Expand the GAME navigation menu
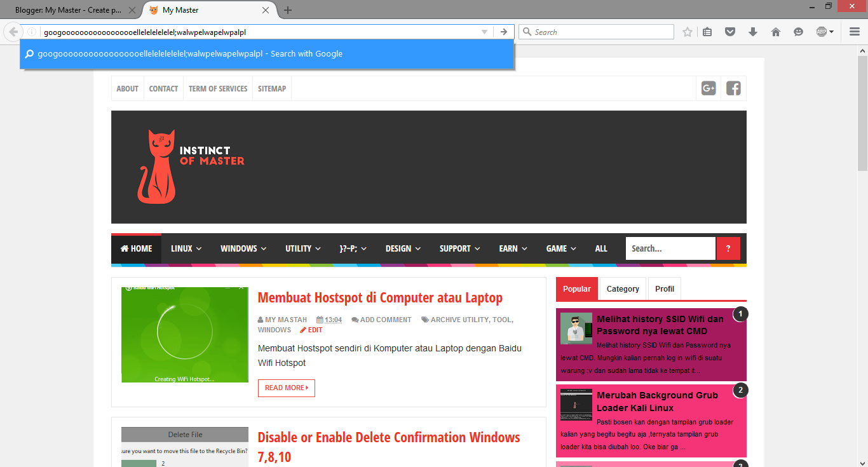Image resolution: width=868 pixels, height=467 pixels. [x=561, y=248]
